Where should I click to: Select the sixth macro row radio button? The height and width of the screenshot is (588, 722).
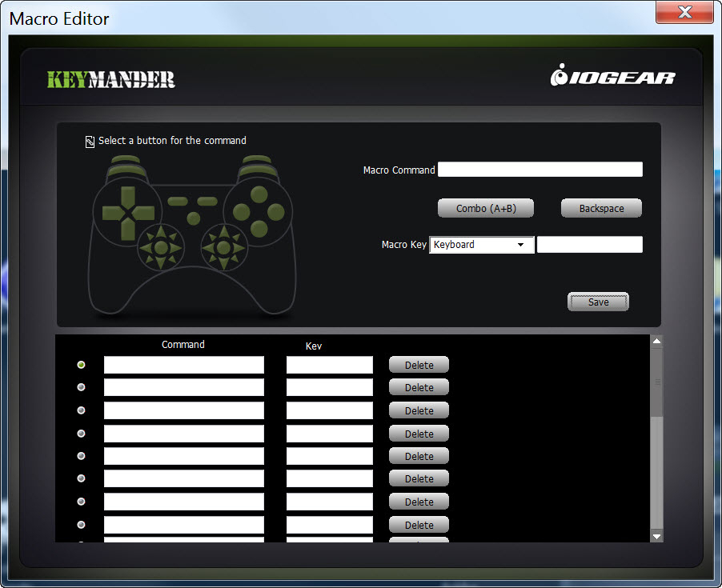tap(81, 478)
